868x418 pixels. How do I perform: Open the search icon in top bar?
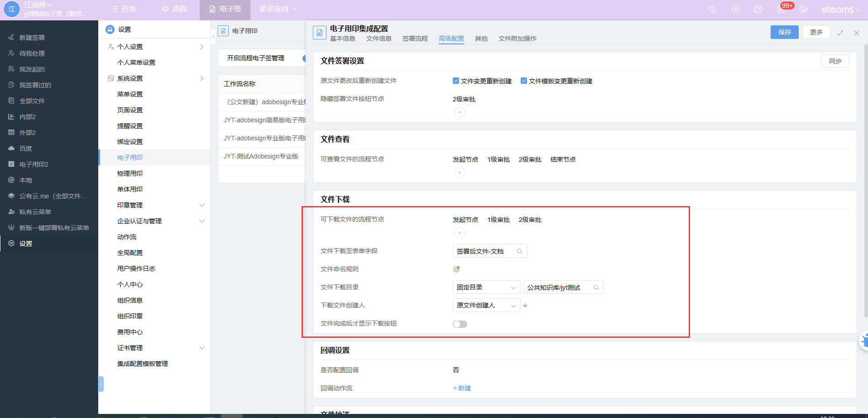coord(712,10)
